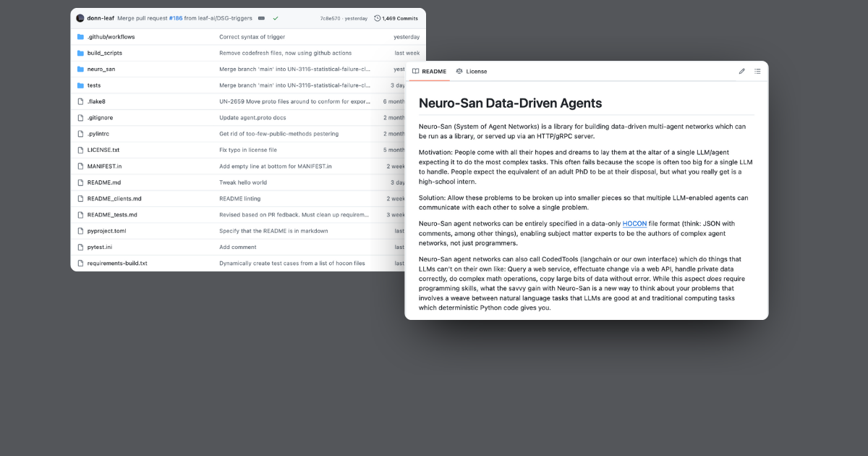Viewport: 868px width, 456px height.
Task: Click the file icon next to .gitignore
Action: pos(81,117)
